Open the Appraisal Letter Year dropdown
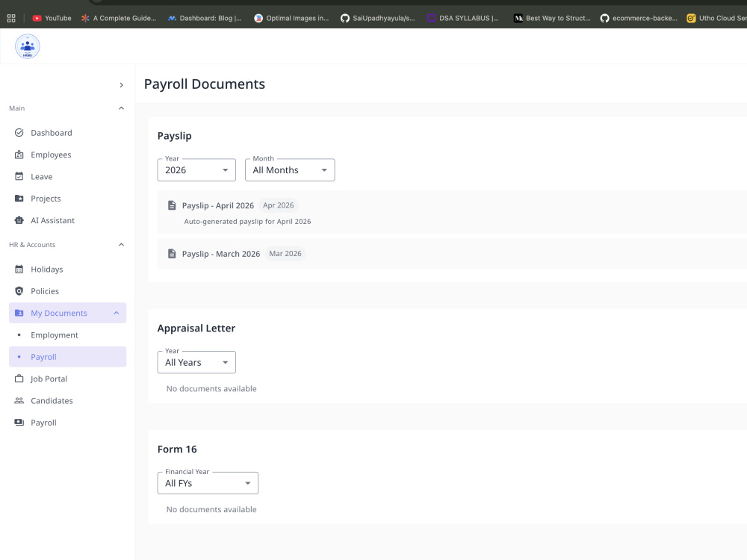This screenshot has height=560, width=747. click(196, 362)
